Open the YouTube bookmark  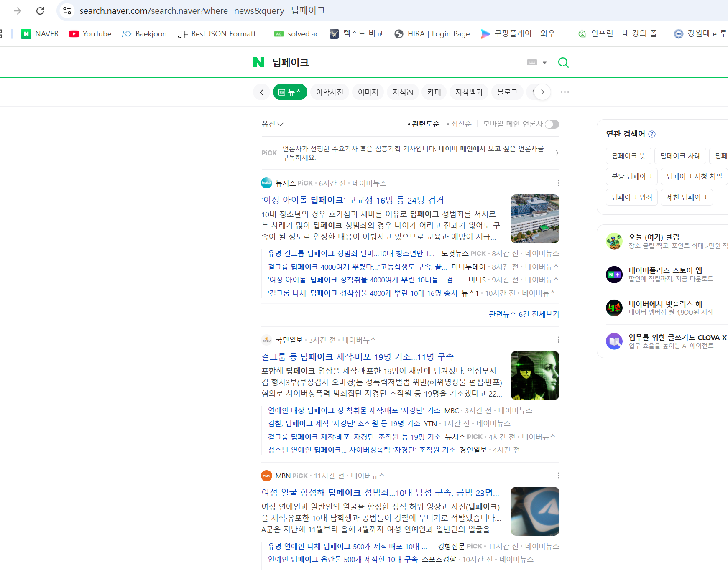[x=90, y=34]
